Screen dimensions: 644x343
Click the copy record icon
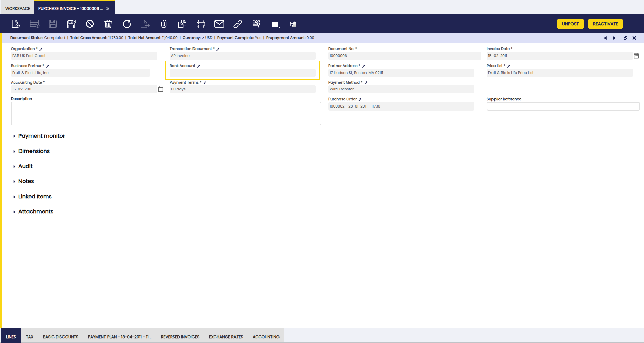pyautogui.click(x=182, y=24)
